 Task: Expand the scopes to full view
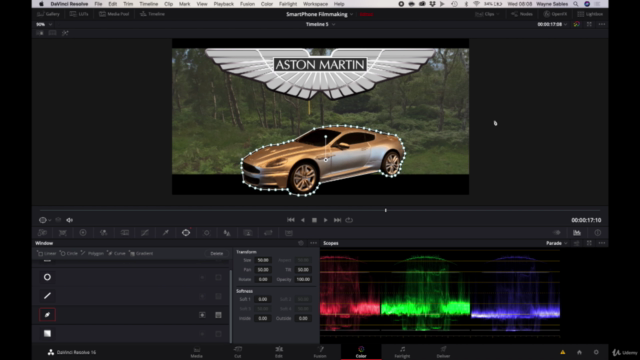589,243
